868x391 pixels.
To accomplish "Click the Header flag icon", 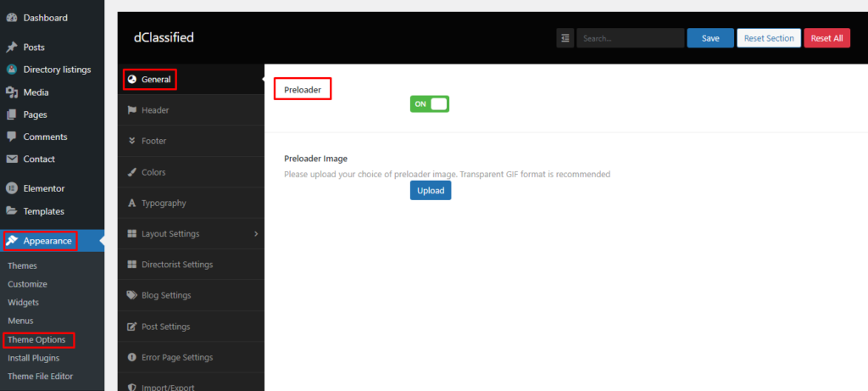I will (131, 110).
